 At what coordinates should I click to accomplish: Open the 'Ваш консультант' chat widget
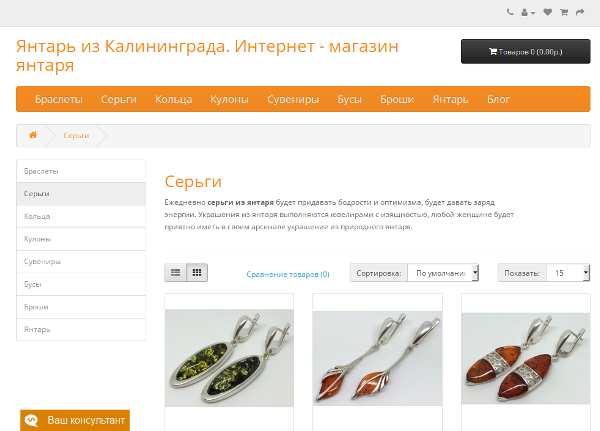[x=75, y=420]
